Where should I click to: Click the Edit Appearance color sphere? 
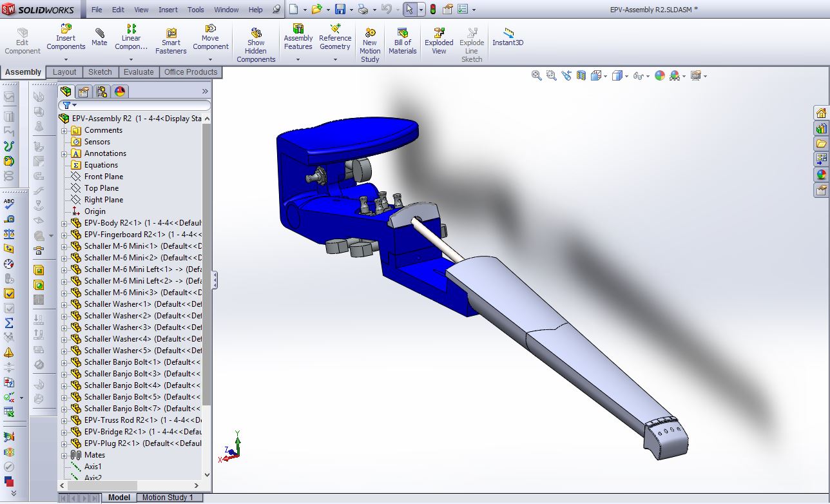pos(659,75)
